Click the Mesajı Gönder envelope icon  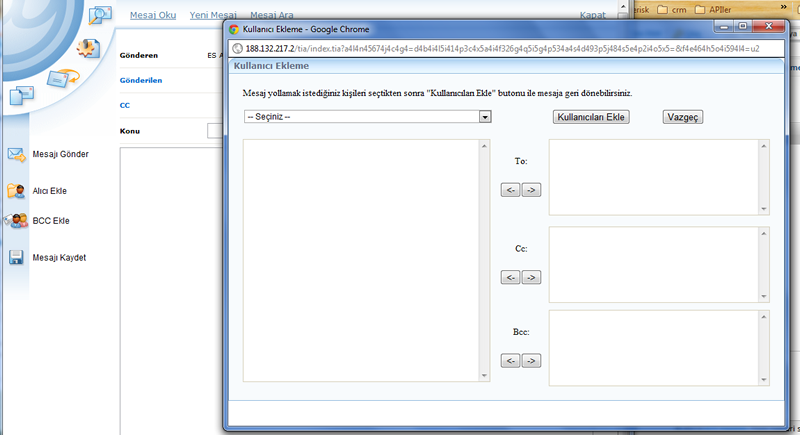[x=16, y=155]
